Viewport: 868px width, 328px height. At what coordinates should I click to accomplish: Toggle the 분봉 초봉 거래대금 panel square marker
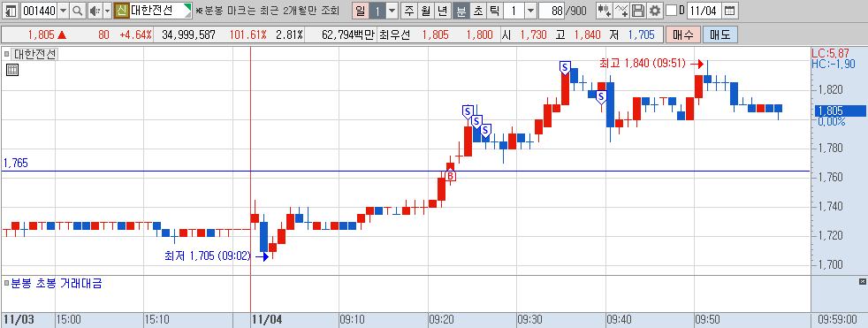pos(7,284)
